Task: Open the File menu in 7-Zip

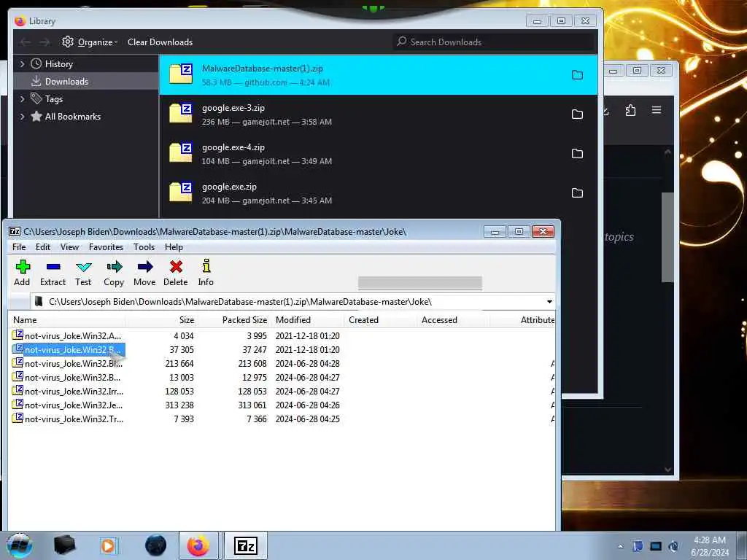Action: click(19, 247)
